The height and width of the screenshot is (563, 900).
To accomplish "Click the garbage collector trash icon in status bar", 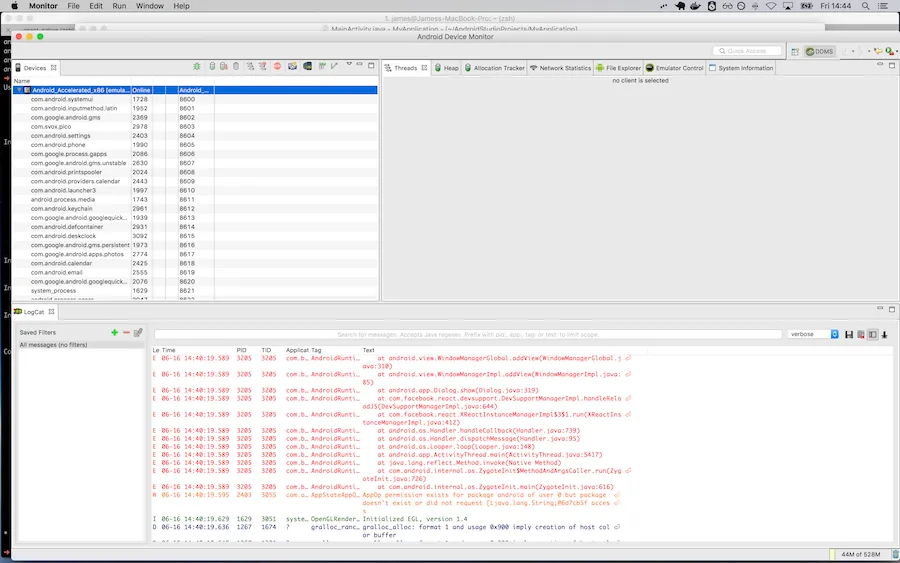I will click(895, 554).
